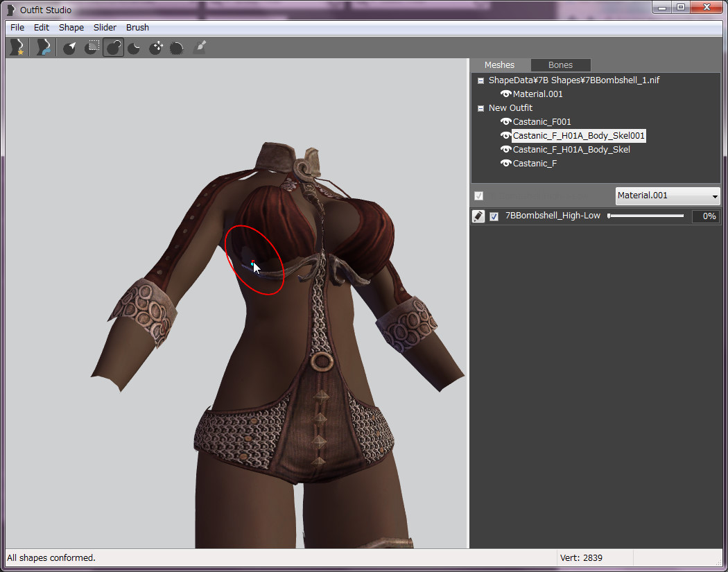Viewport: 728px width, 572px height.
Task: Click the 7BBombshell_High-Low slider track
Action: point(645,216)
